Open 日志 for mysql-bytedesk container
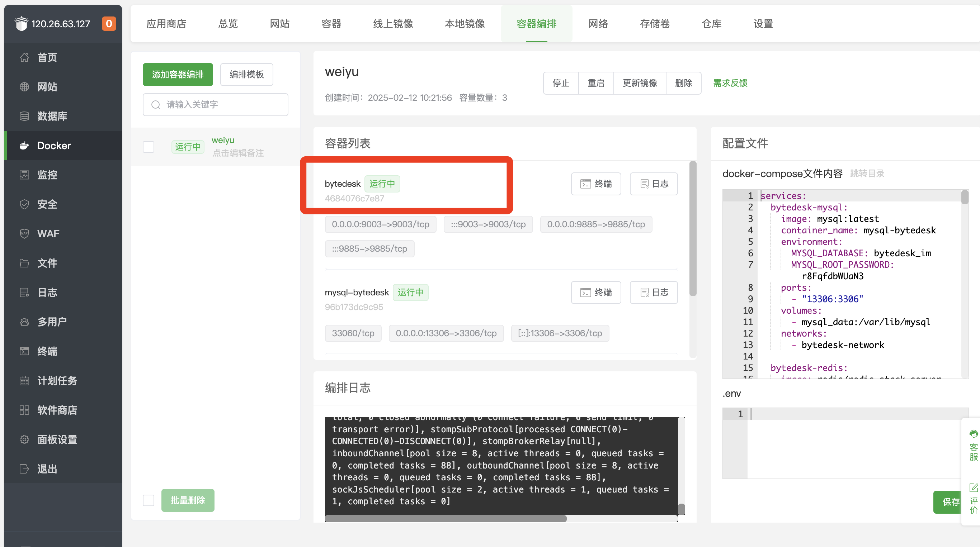Viewport: 980px width, 547px height. coord(654,292)
